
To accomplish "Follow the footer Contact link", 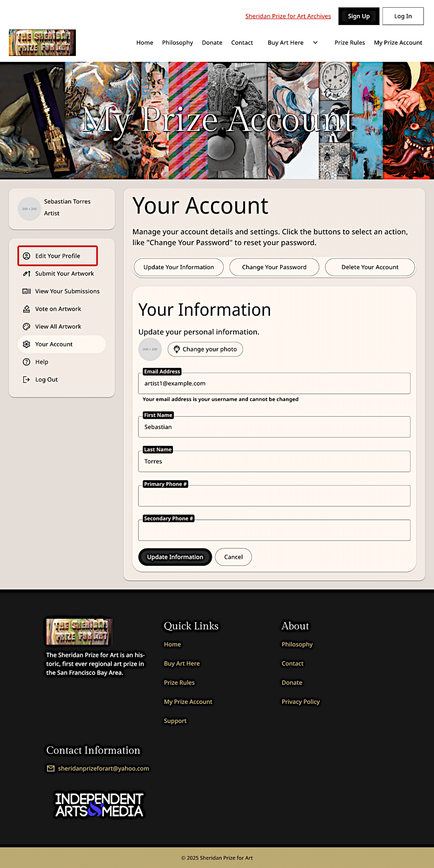I will [x=292, y=663].
